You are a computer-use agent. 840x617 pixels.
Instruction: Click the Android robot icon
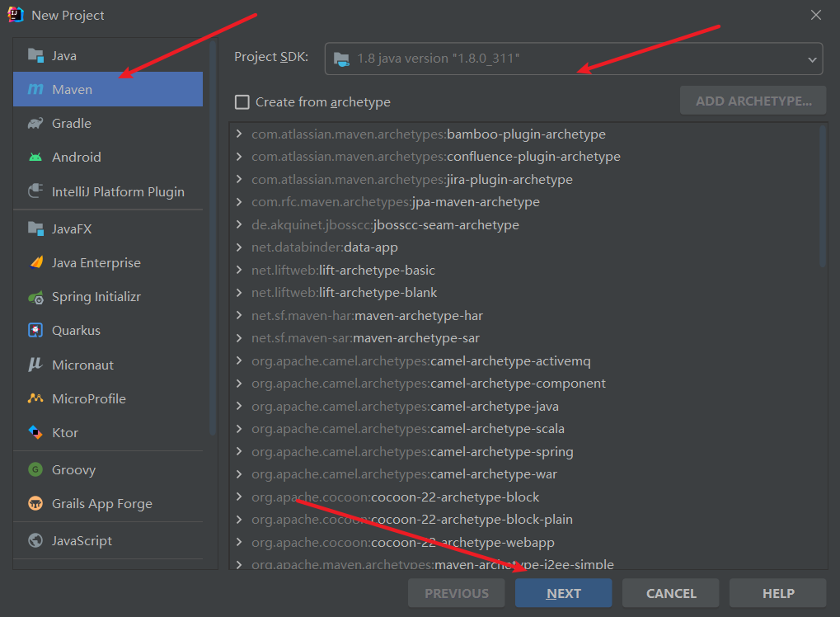[x=35, y=158]
